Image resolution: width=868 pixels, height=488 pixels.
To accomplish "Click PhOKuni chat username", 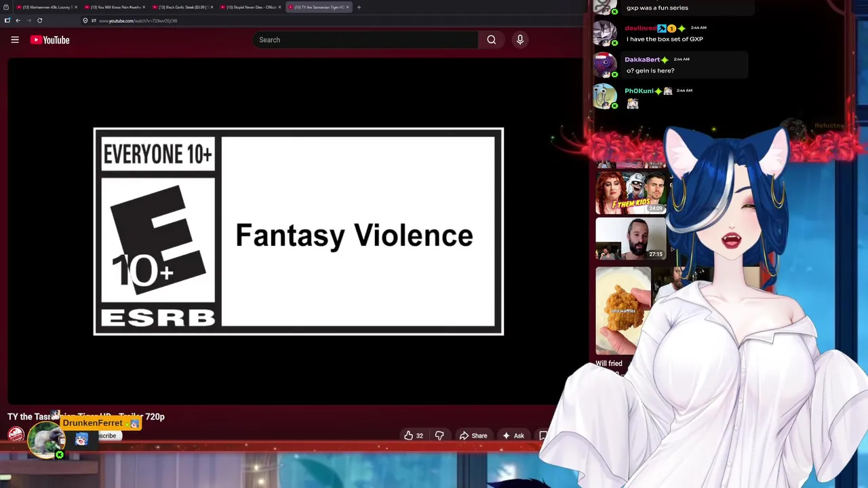I will click(x=639, y=91).
